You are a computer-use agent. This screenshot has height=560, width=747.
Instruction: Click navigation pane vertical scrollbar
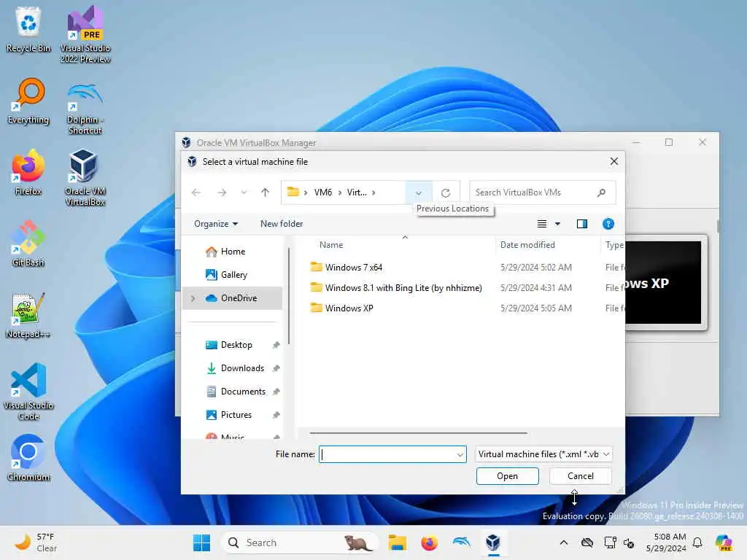tap(289, 295)
